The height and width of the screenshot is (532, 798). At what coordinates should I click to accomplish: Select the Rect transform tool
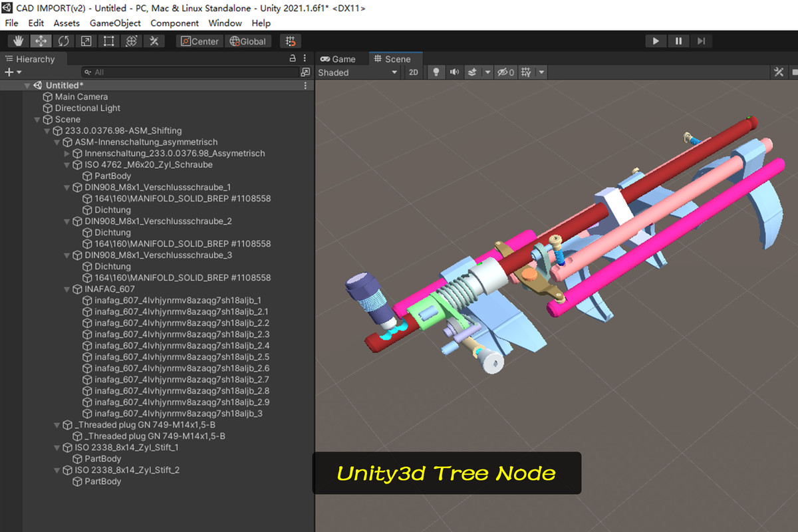tap(109, 41)
